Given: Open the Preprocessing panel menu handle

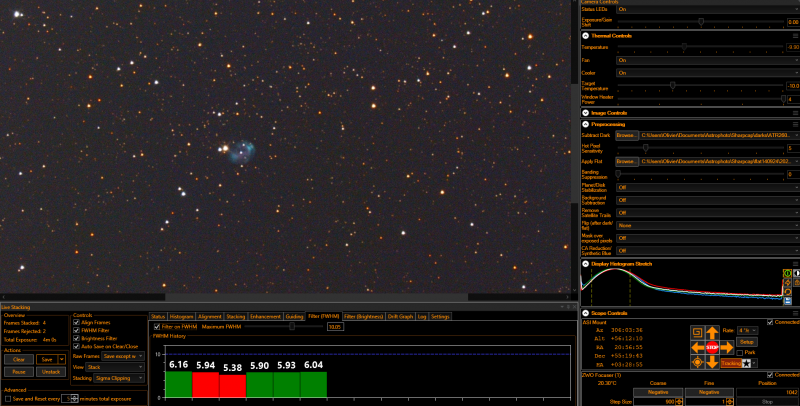Looking at the screenshot, I should [795, 124].
